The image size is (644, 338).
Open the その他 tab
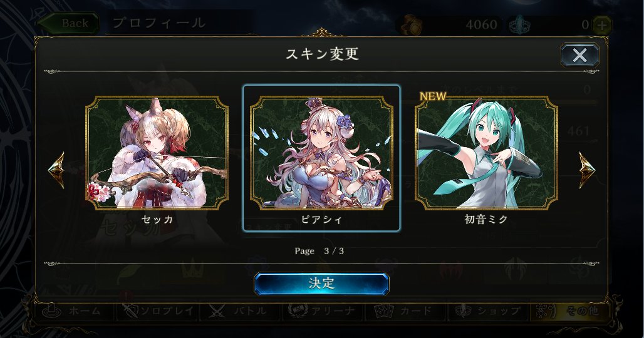pyautogui.click(x=569, y=311)
